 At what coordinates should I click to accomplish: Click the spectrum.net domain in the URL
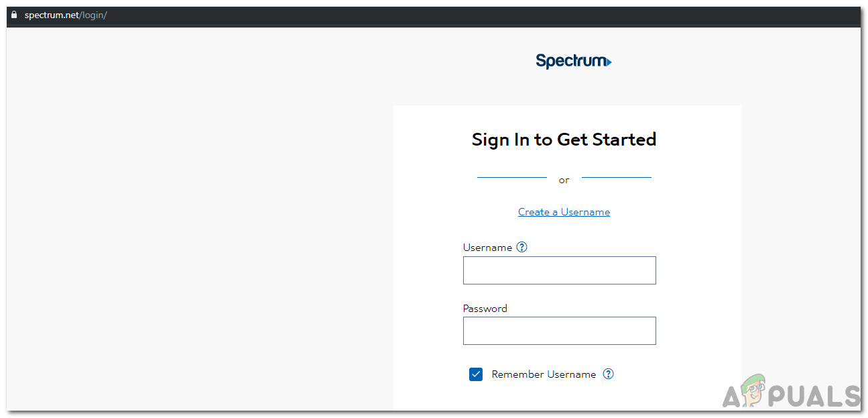pos(52,15)
